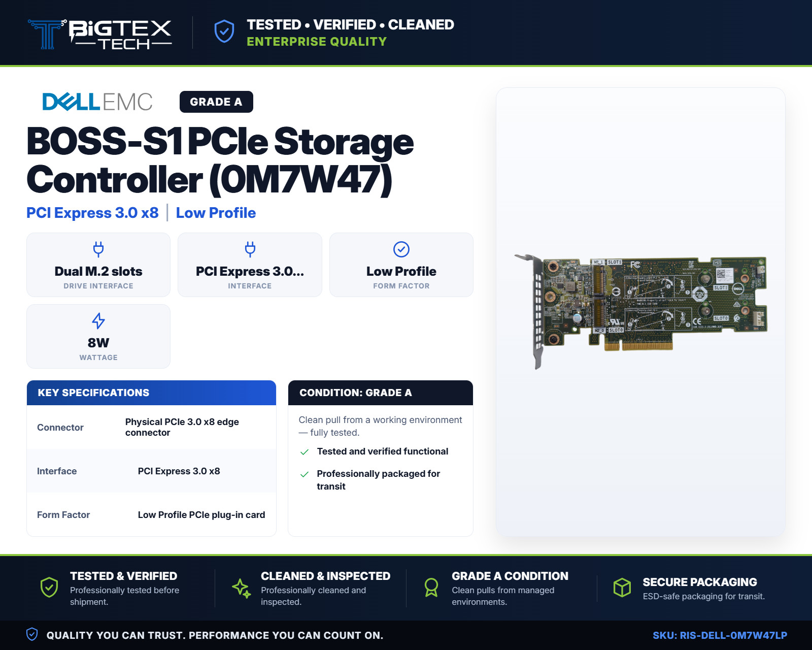812x650 pixels.
Task: Click the PCI Express 3.0 x8 subtitle
Action: click(x=92, y=213)
